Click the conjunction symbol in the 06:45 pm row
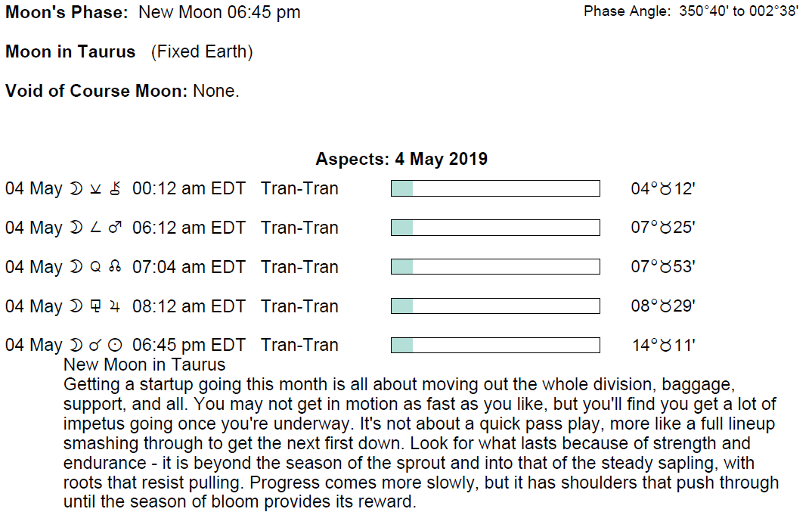 95,346
